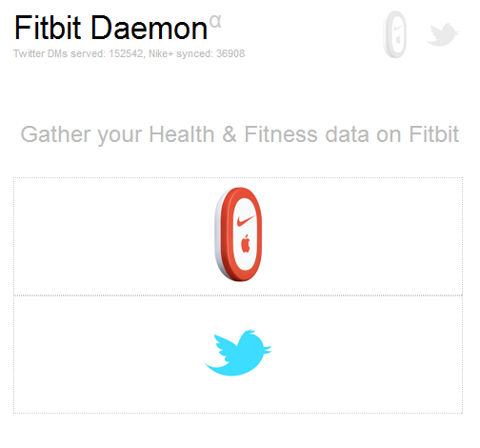
Task: Click the word 'Fitbit' in the grey headline
Action: (434, 133)
